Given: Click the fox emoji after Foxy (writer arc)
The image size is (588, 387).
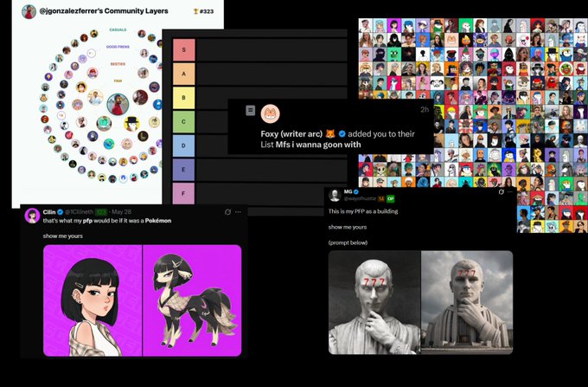Looking at the screenshot, I should coord(330,133).
